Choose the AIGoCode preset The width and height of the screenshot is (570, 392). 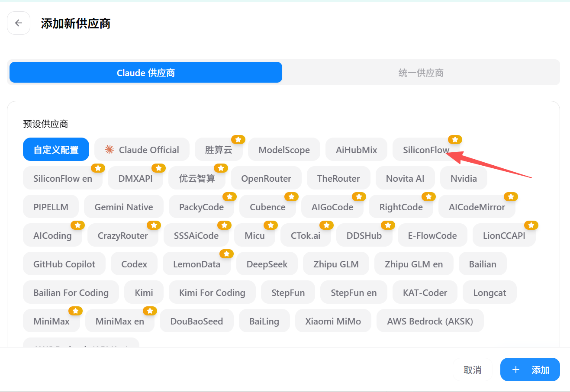[332, 207]
